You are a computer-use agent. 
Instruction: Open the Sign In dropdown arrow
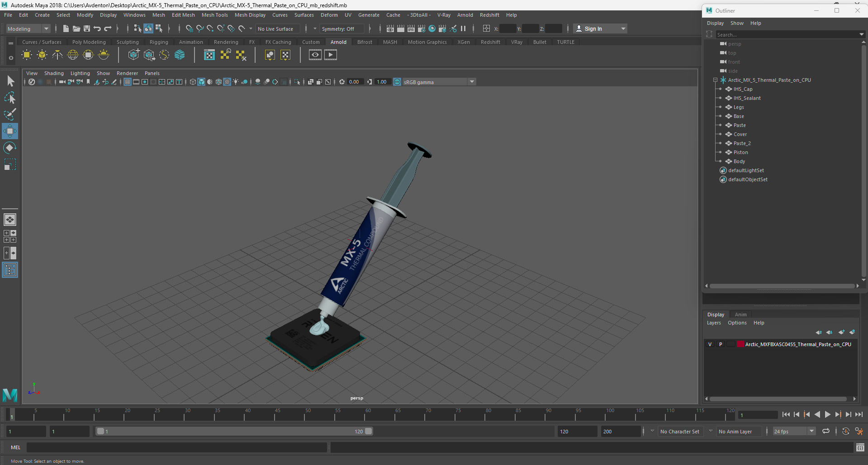coord(623,28)
